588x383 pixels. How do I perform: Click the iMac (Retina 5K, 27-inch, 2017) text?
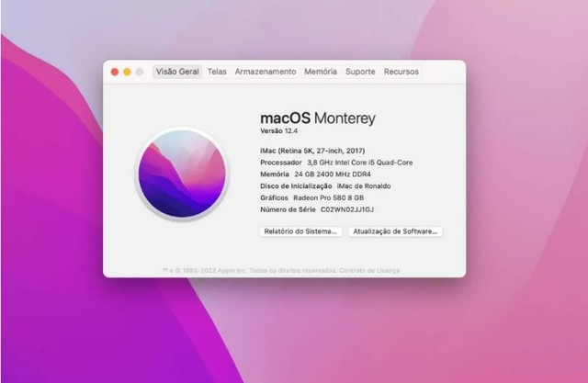click(312, 151)
